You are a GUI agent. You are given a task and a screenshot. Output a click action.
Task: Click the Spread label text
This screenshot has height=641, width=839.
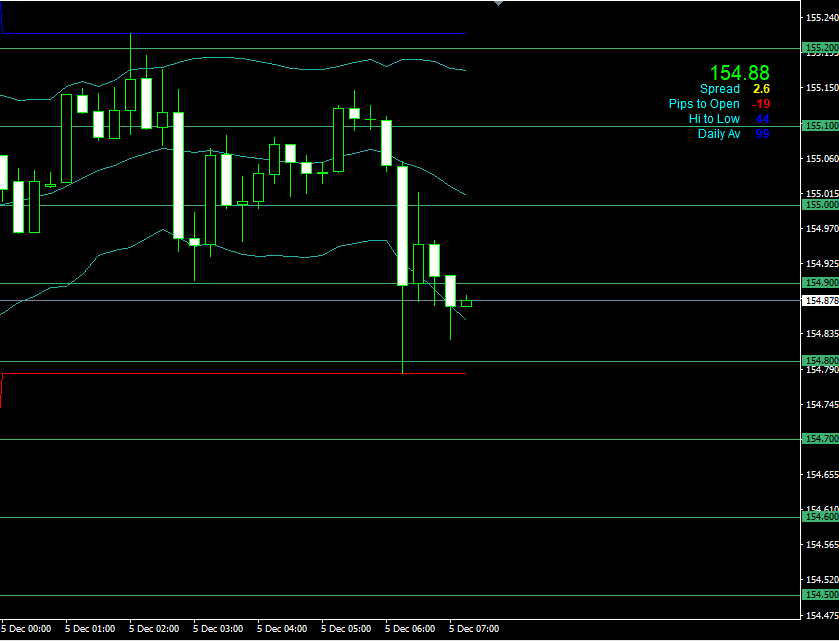[720, 89]
